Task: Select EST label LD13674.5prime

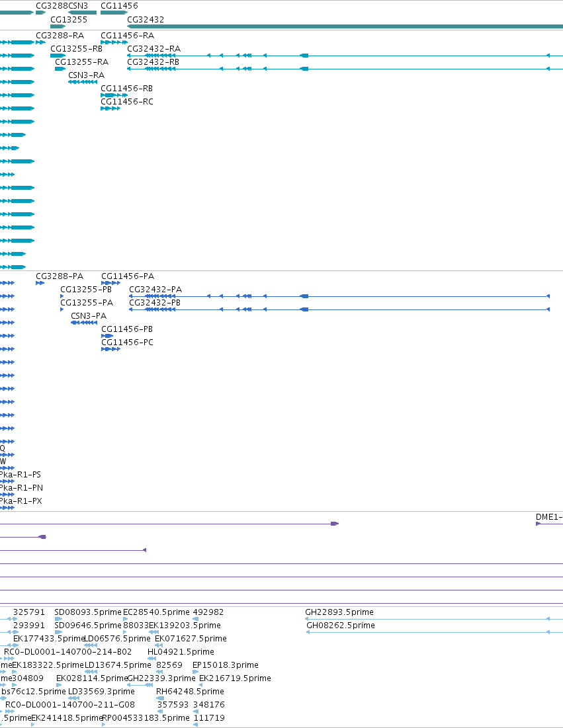Action: (118, 665)
